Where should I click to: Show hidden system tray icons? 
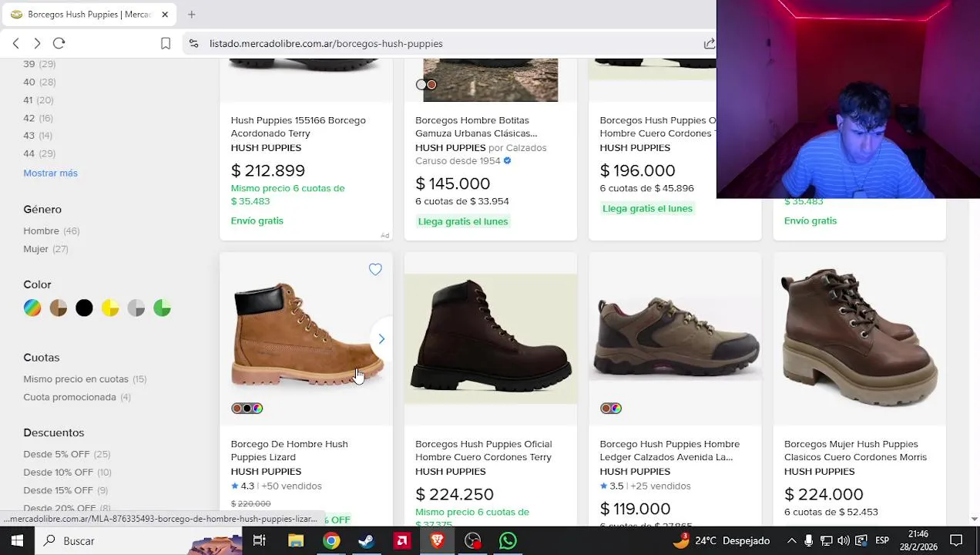pos(791,541)
